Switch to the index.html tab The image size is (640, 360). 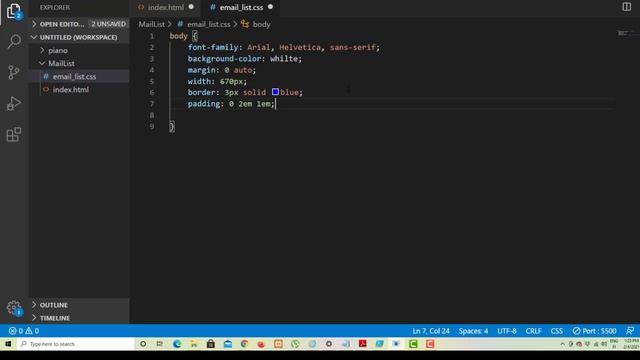pos(166,7)
